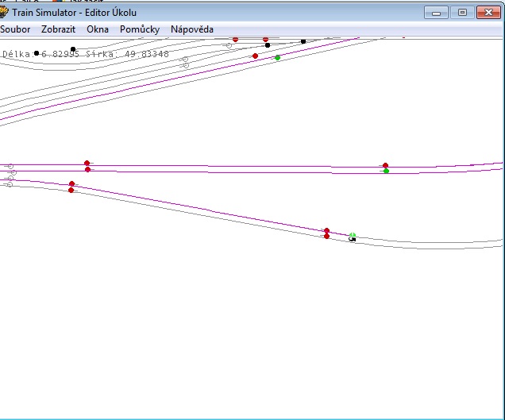The height and width of the screenshot is (420, 505).
Task: Open the Pomůcky menu
Action: [x=140, y=29]
